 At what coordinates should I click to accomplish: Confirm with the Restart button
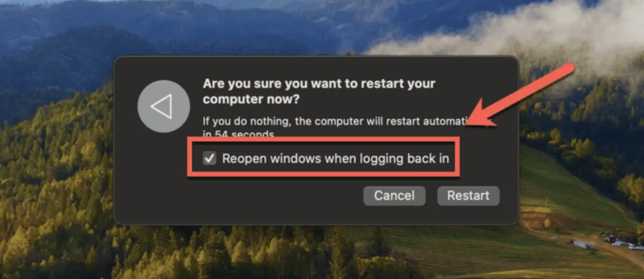click(x=468, y=196)
